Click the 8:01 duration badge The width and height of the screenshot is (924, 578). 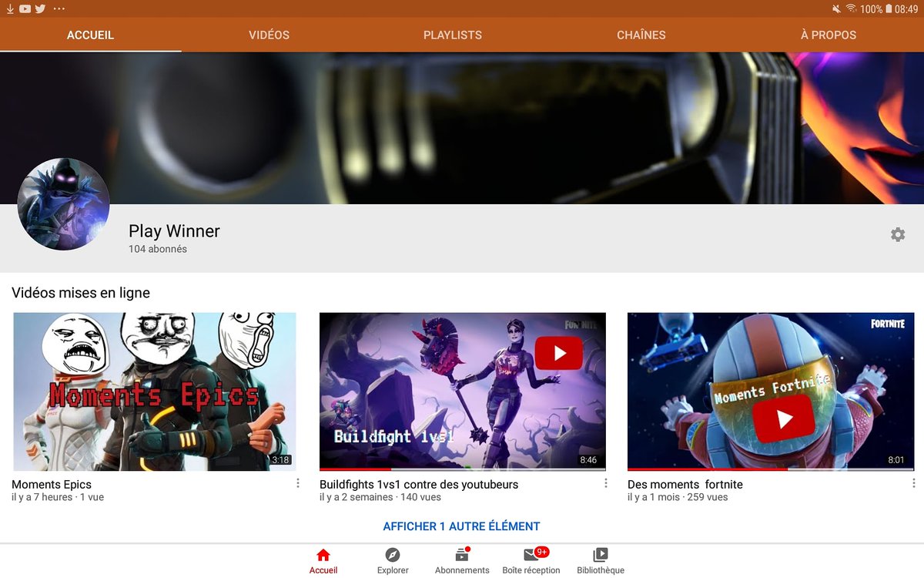coord(896,460)
